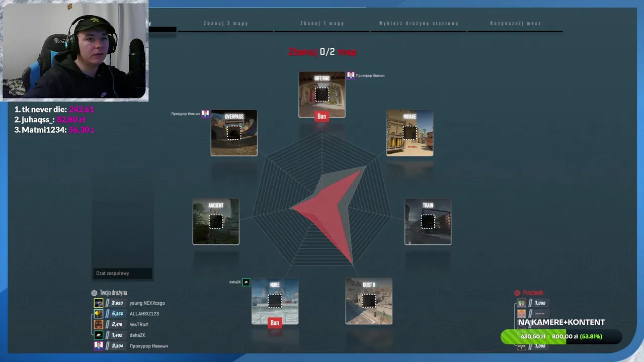Pick the Mirage map card
Image resolution: width=644 pixels, height=362 pixels.
pos(410,133)
